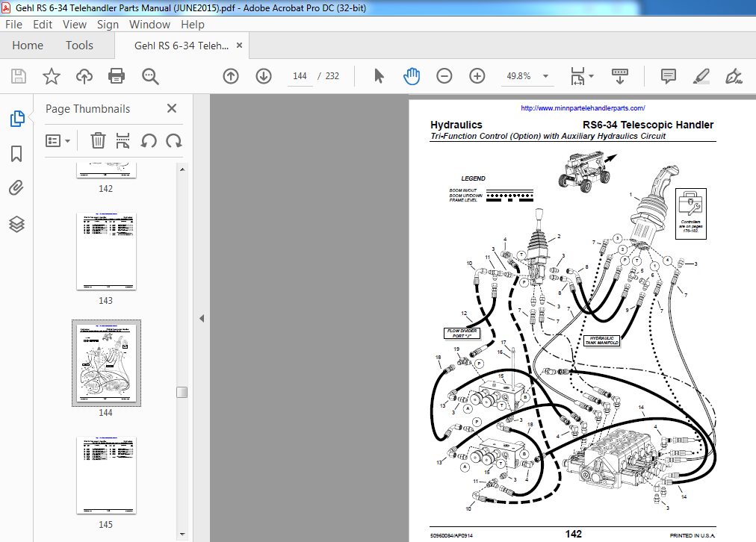This screenshot has height=542, width=756.
Task: Select page 143 thumbnail
Action: [x=106, y=251]
